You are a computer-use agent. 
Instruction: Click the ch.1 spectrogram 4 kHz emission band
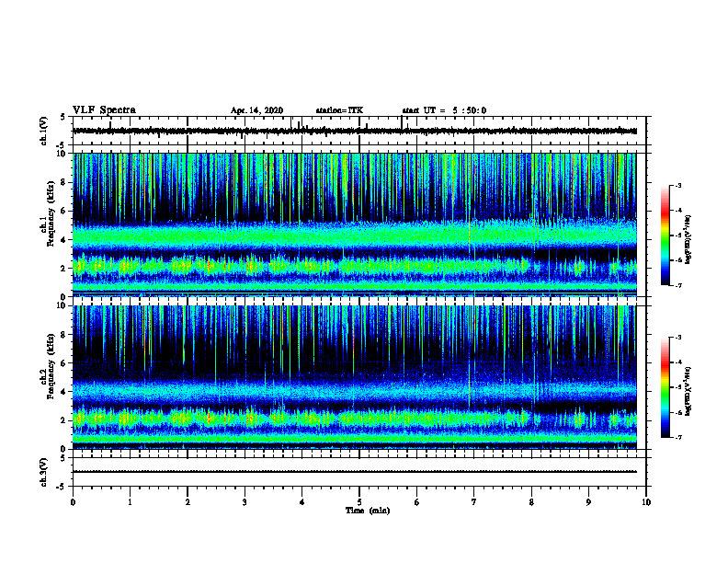tap(355, 236)
